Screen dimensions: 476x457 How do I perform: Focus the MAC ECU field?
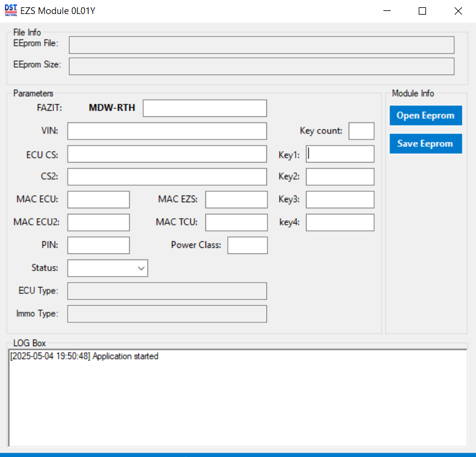tap(99, 199)
